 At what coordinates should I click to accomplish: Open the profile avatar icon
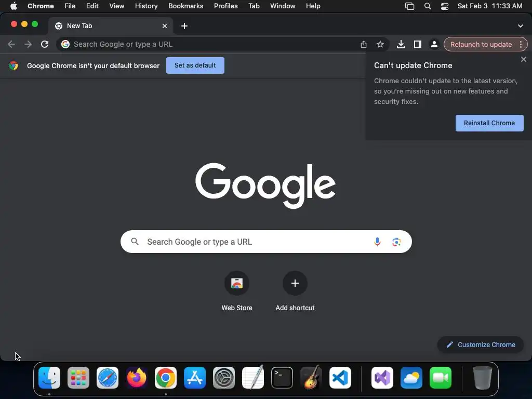[434, 44]
